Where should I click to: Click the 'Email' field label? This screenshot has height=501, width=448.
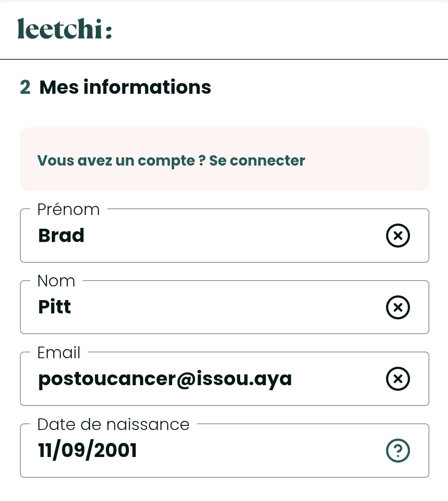point(58,353)
